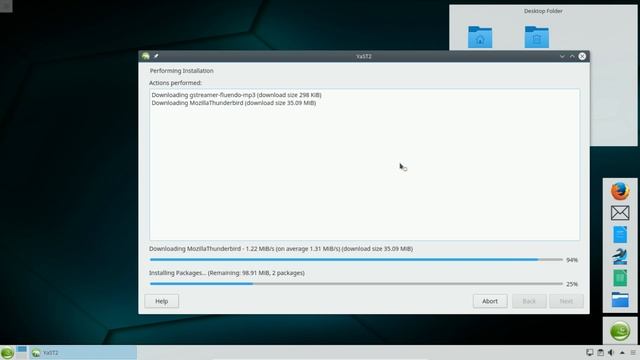Viewport: 640px width, 360px height.
Task: Click the 25% install percentage
Action: point(572,284)
